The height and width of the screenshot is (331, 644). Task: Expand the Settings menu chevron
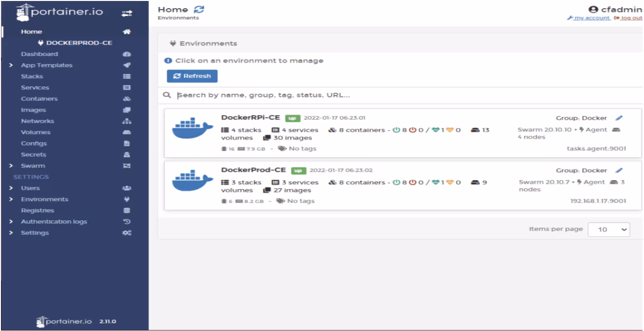coord(11,233)
